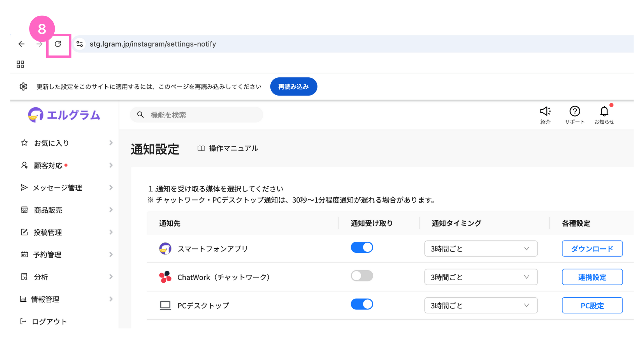644x362 pixels.
Task: Click the person icon beside 顧客対応
Action: click(x=24, y=165)
